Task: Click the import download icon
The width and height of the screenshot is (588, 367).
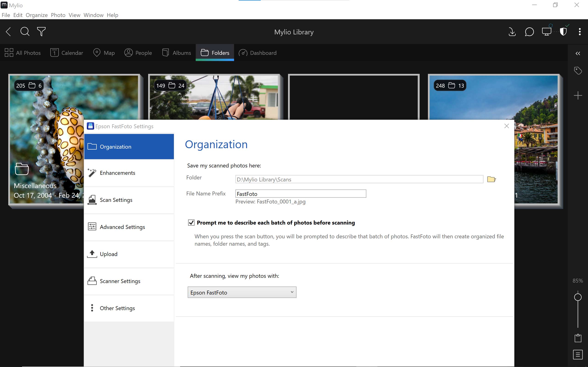Action: 512,32
